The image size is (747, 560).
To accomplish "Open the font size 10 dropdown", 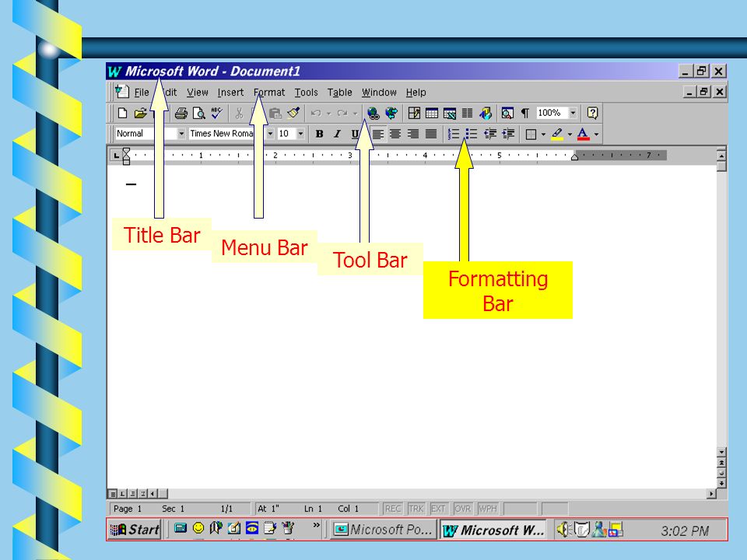I will [300, 134].
